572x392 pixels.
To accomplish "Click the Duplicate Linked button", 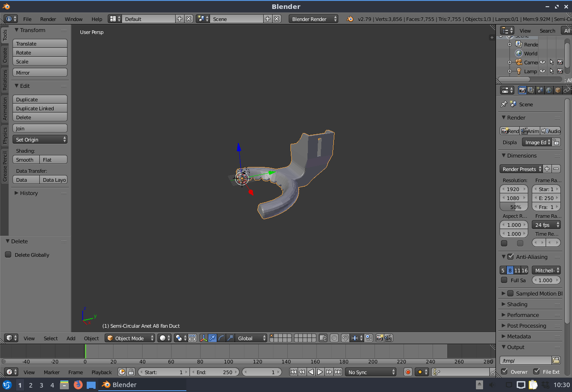I will [40, 108].
